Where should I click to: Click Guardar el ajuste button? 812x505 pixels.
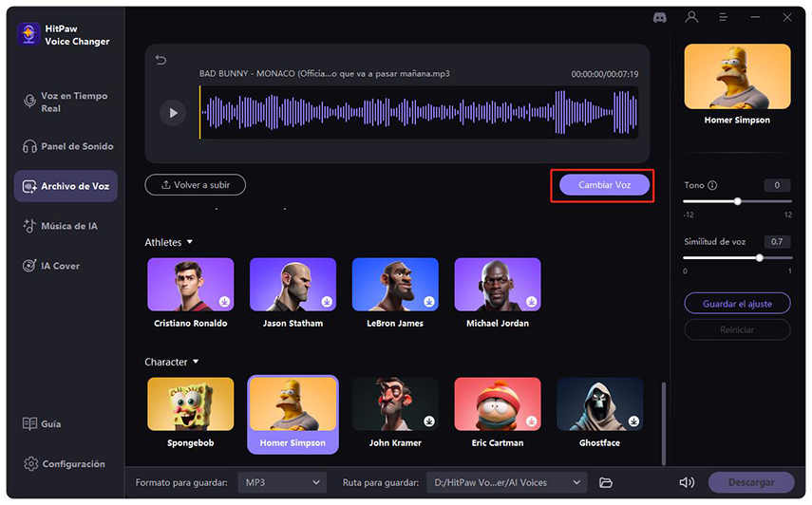737,304
